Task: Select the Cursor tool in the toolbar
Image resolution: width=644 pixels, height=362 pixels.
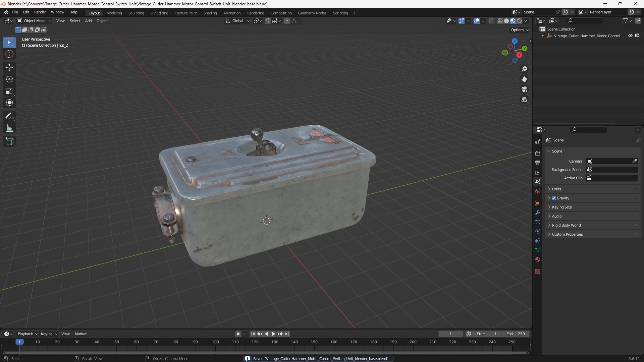Action: [x=9, y=54]
